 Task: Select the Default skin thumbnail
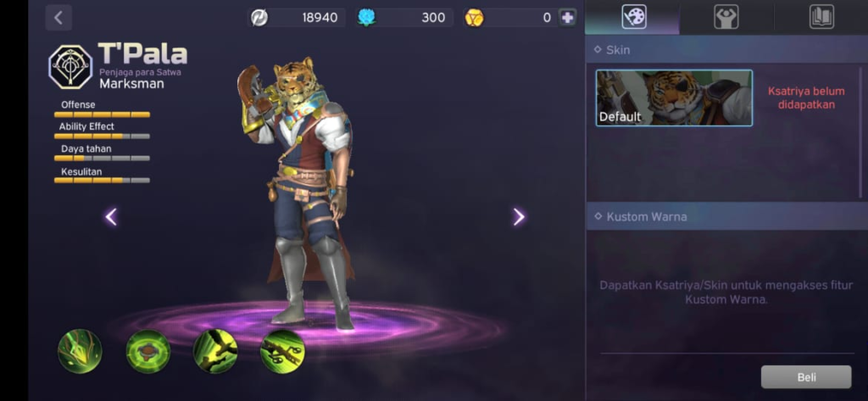point(674,98)
